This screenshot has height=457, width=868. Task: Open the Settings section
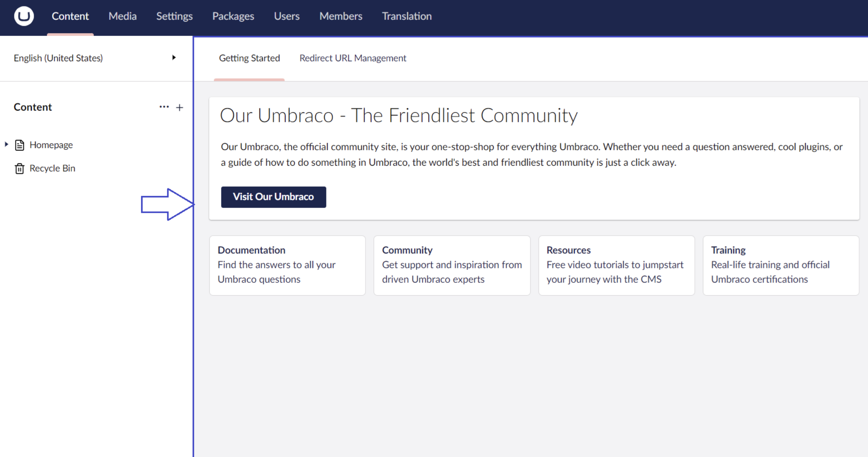click(x=174, y=16)
